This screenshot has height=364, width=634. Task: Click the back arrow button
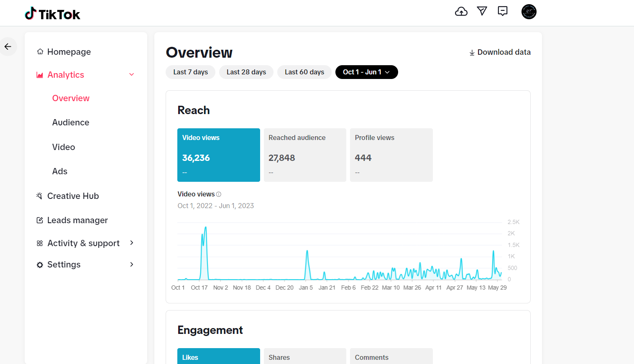coord(8,46)
